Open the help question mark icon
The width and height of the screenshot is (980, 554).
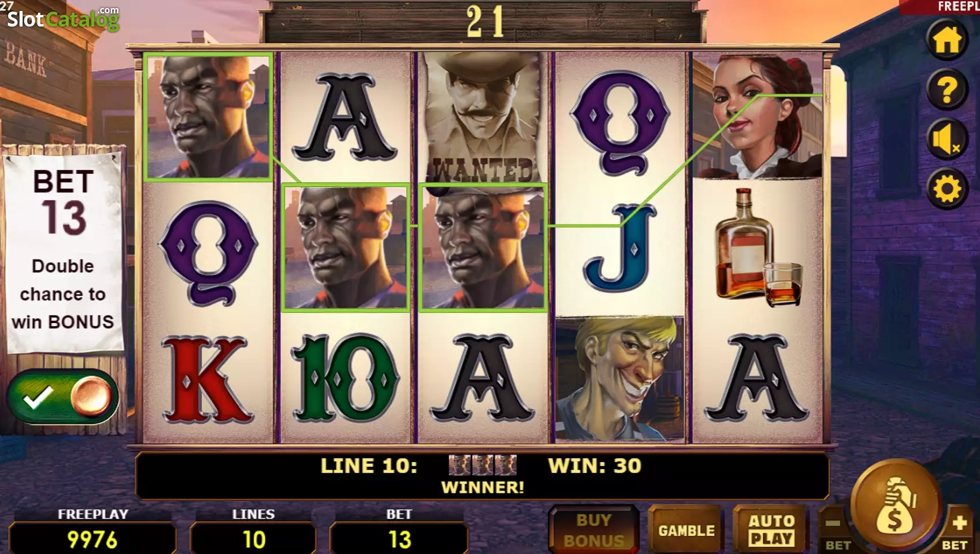pyautogui.click(x=947, y=90)
